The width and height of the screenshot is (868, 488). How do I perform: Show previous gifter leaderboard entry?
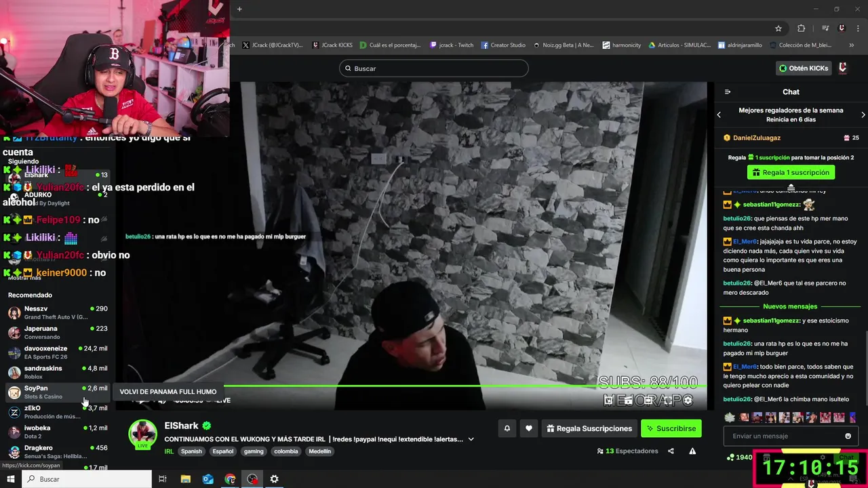click(x=719, y=115)
